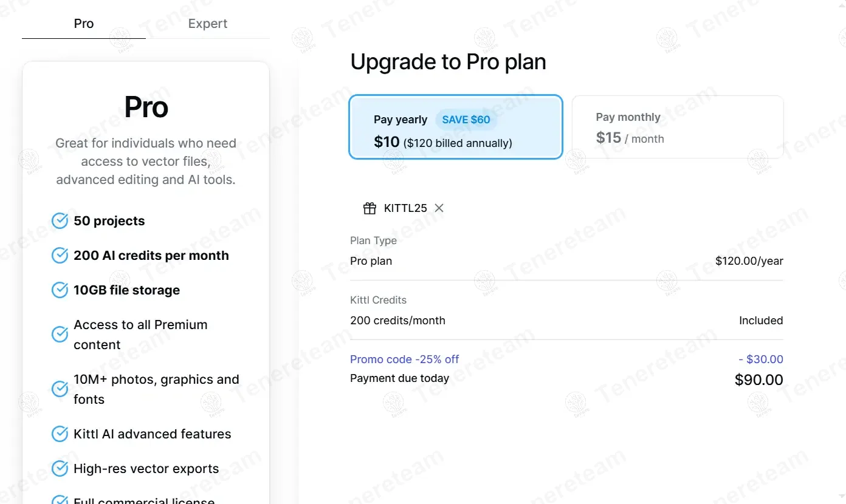Switch to the Expert tab
Screen dimensions: 846x504
coord(208,24)
